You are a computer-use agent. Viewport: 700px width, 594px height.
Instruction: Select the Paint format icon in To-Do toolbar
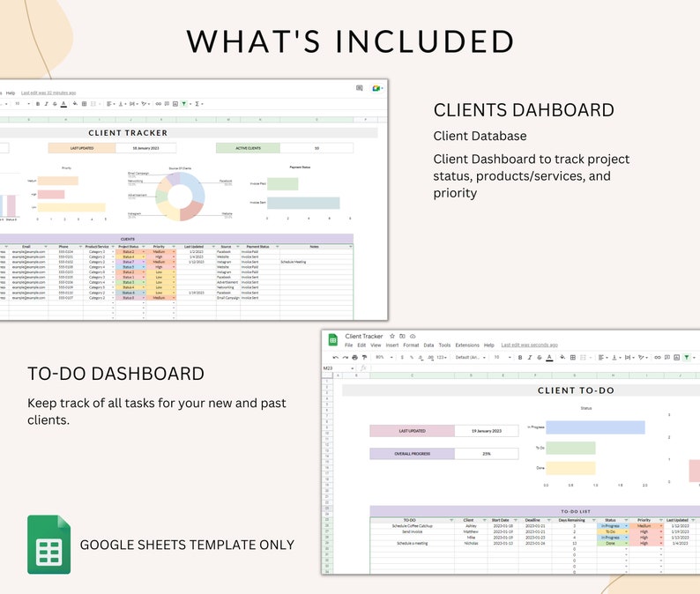pyautogui.click(x=364, y=358)
